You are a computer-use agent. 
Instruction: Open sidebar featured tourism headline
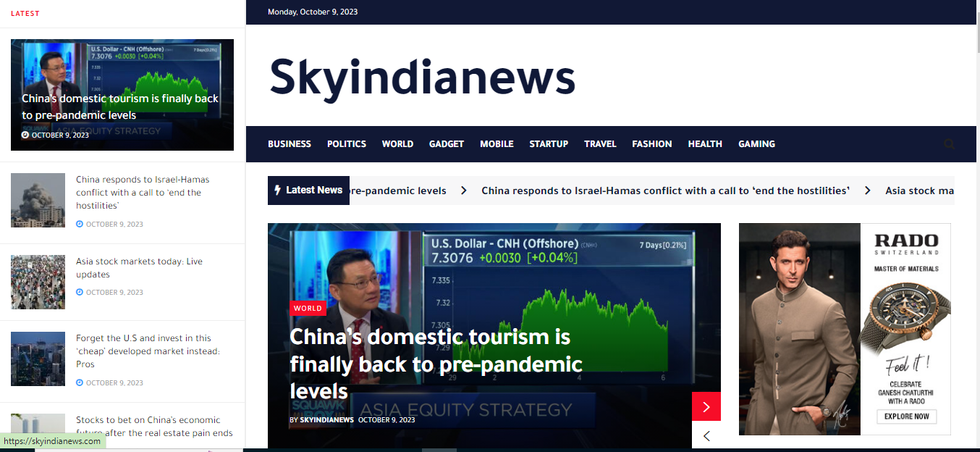(x=120, y=106)
